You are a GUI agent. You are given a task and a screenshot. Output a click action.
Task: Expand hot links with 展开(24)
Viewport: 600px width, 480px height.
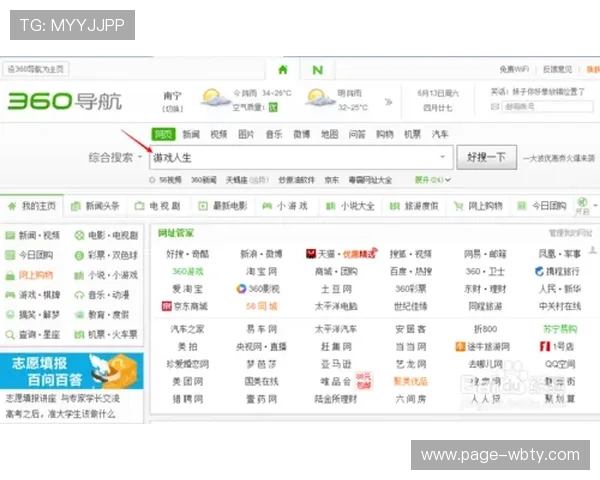pyautogui.click(x=432, y=180)
